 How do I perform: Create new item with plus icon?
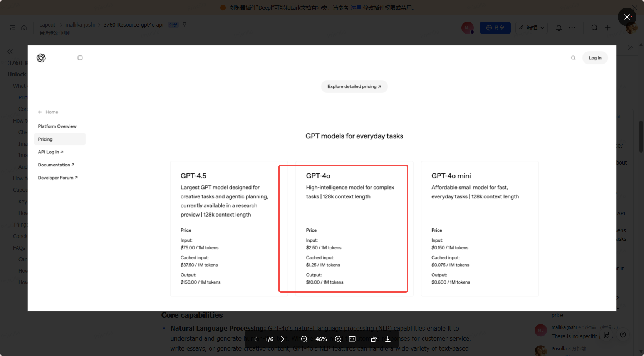tap(608, 28)
